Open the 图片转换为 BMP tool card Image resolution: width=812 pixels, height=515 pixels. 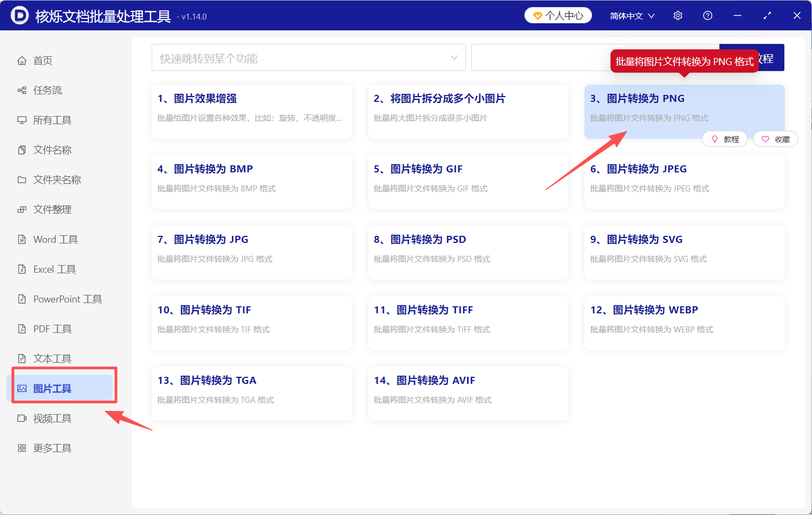pos(252,182)
